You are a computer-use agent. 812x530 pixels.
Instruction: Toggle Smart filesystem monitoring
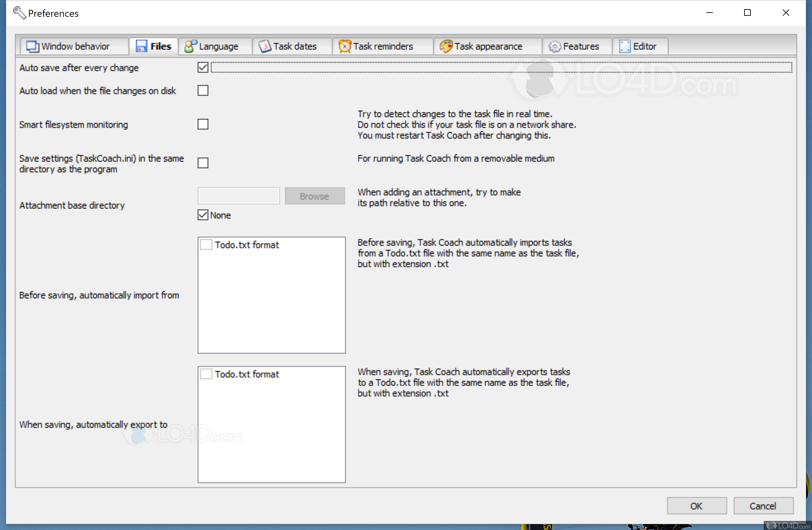[x=203, y=124]
